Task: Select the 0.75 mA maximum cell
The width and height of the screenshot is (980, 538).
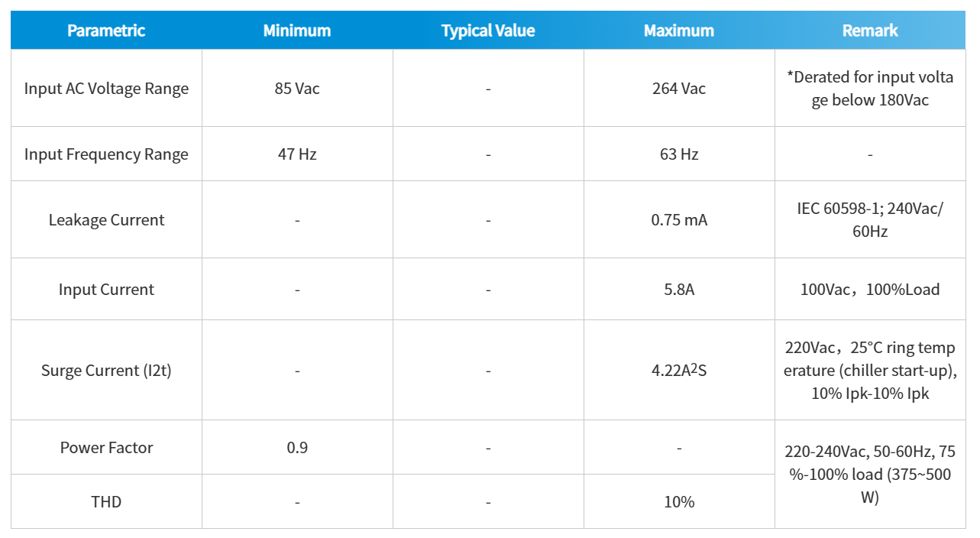Action: click(x=679, y=220)
